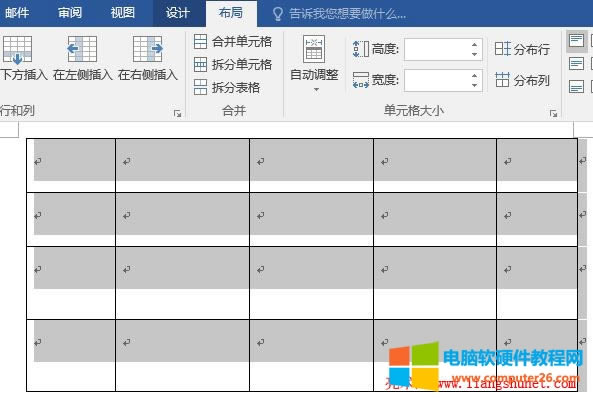Click the third cell of second table row
The image size is (593, 398).
coord(311,219)
